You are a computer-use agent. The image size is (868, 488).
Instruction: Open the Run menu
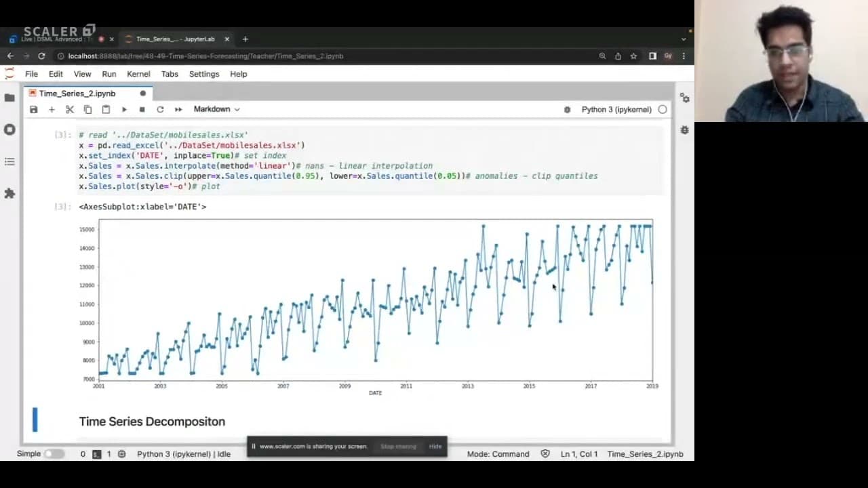click(108, 74)
